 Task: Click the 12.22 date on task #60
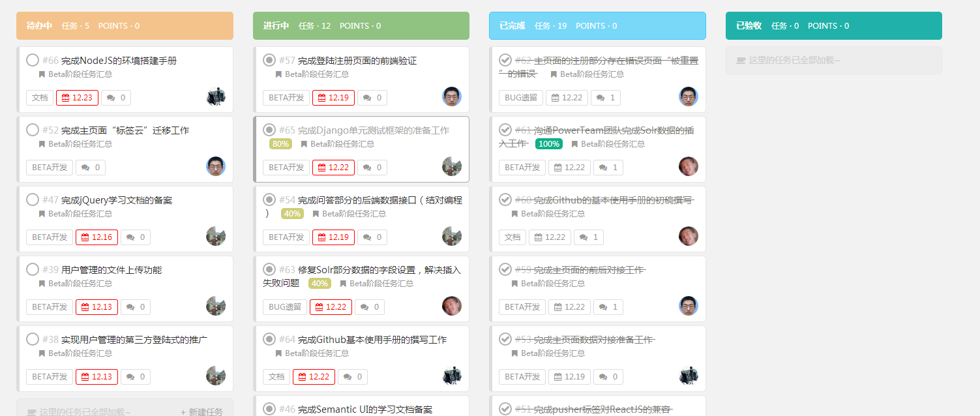(x=550, y=237)
